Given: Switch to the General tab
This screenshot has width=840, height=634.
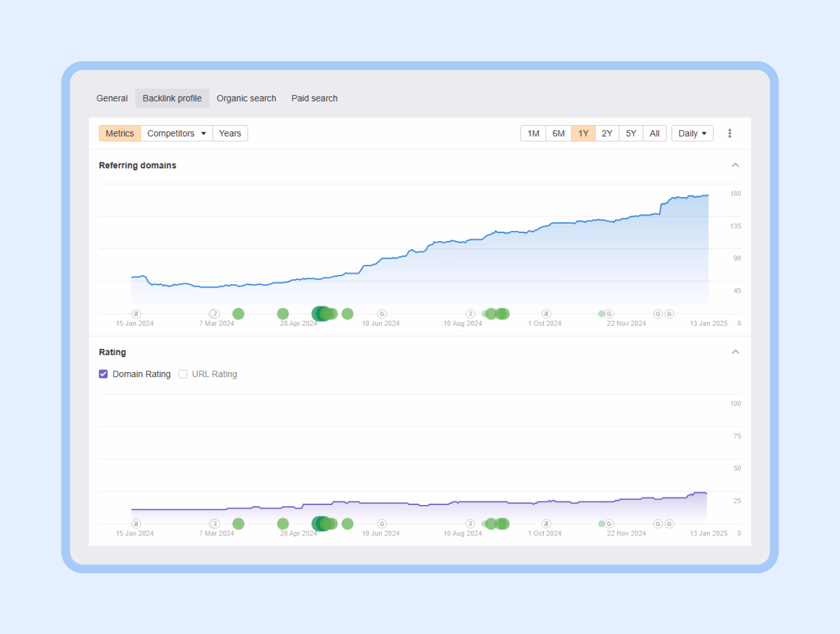Looking at the screenshot, I should 112,98.
